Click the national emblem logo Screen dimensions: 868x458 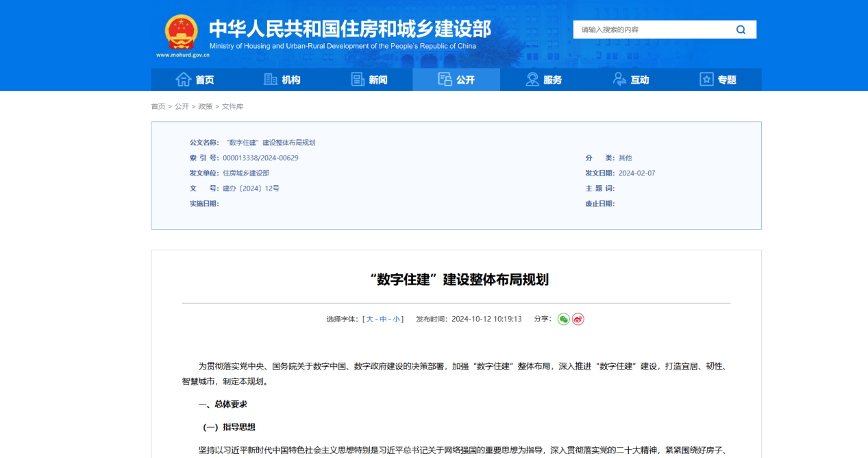point(182,32)
